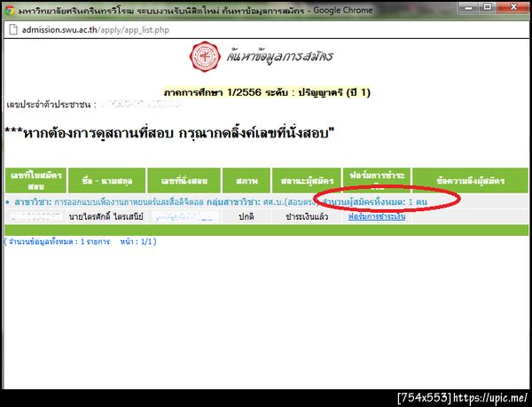Click the university seal logo
Screen dimensions: 532x407
click(x=205, y=56)
